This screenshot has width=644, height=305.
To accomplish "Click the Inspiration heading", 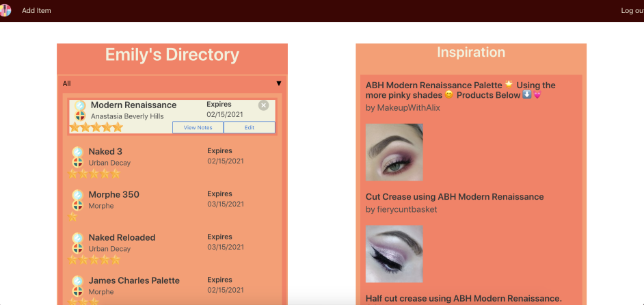I will pyautogui.click(x=471, y=52).
